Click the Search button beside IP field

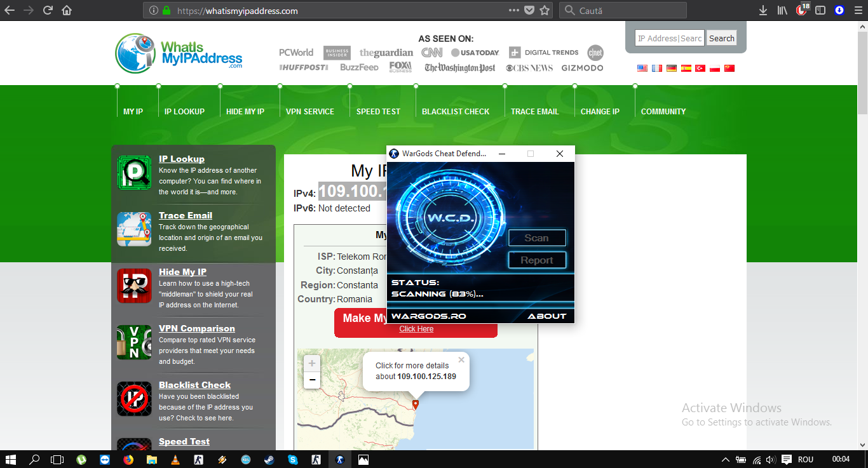click(x=722, y=38)
